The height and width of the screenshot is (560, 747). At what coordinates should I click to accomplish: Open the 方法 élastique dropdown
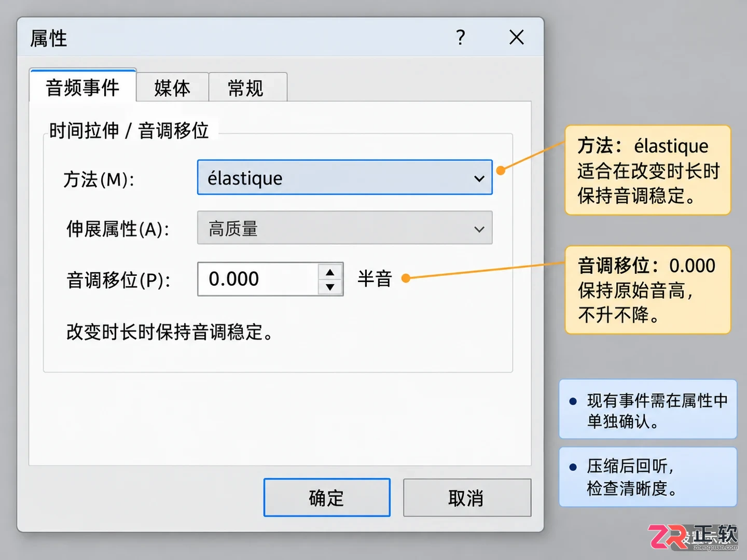(344, 178)
